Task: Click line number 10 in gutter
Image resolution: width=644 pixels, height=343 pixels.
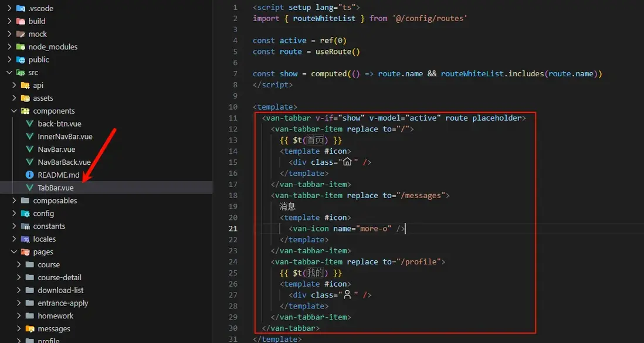Action: [233, 107]
